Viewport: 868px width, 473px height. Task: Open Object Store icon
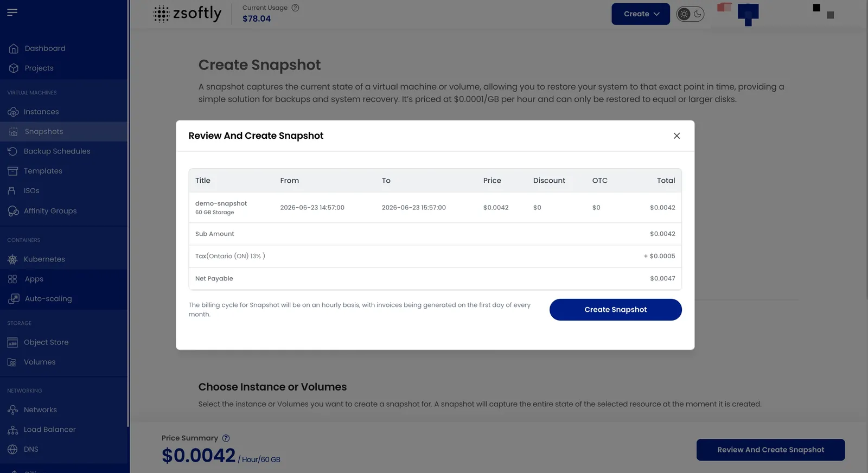point(12,342)
